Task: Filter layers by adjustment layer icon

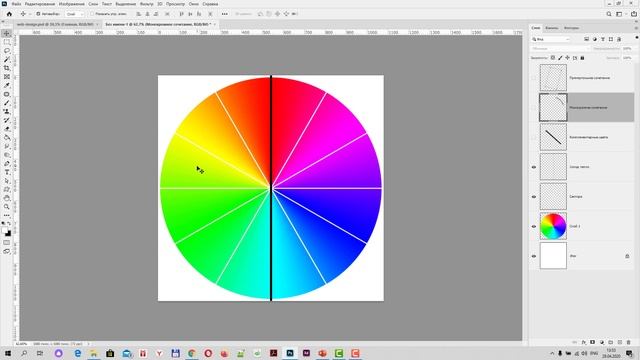Action: point(595,39)
